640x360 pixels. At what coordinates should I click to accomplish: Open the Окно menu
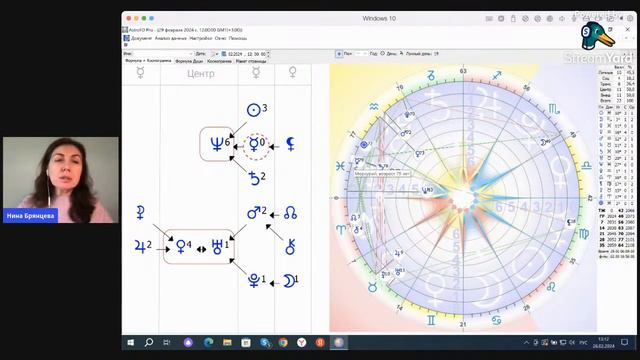coord(220,38)
